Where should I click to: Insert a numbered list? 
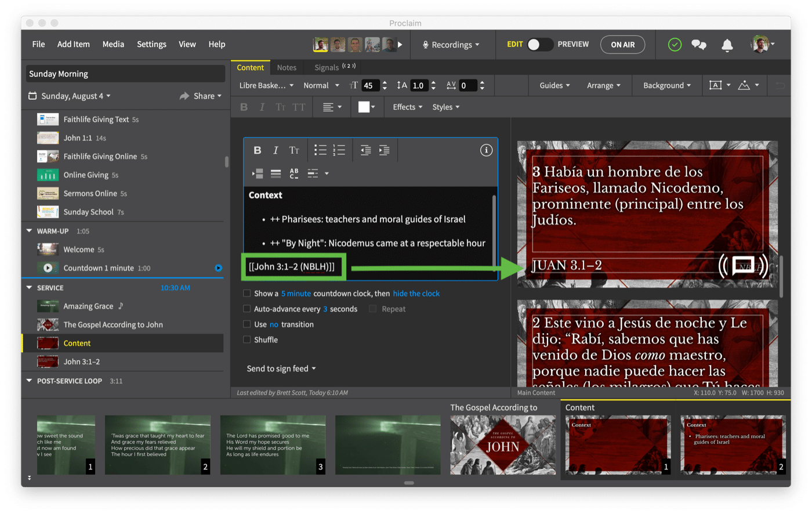click(339, 150)
